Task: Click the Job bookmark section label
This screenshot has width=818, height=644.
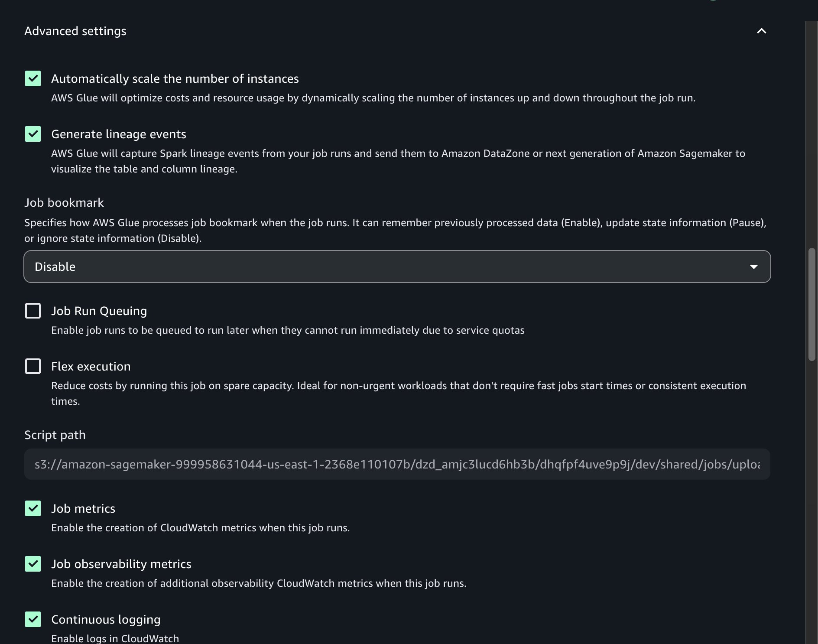Action: tap(64, 202)
